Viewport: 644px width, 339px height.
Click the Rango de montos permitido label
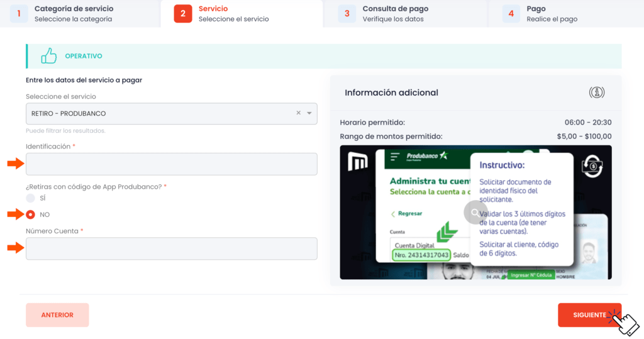pos(391,136)
